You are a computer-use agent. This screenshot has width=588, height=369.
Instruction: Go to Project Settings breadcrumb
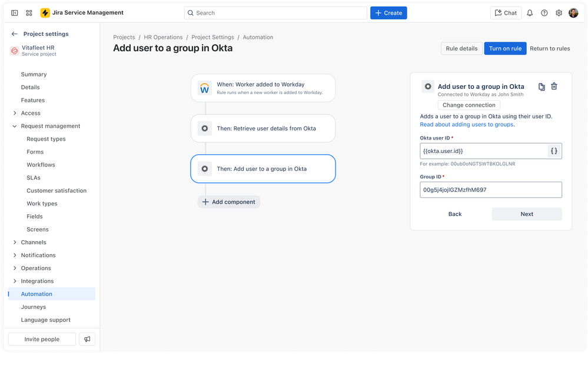point(212,37)
